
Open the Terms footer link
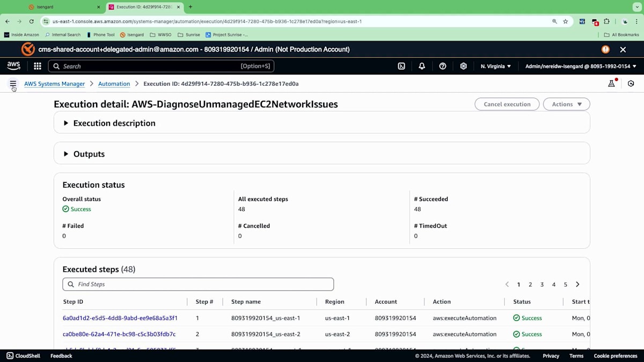point(576,356)
